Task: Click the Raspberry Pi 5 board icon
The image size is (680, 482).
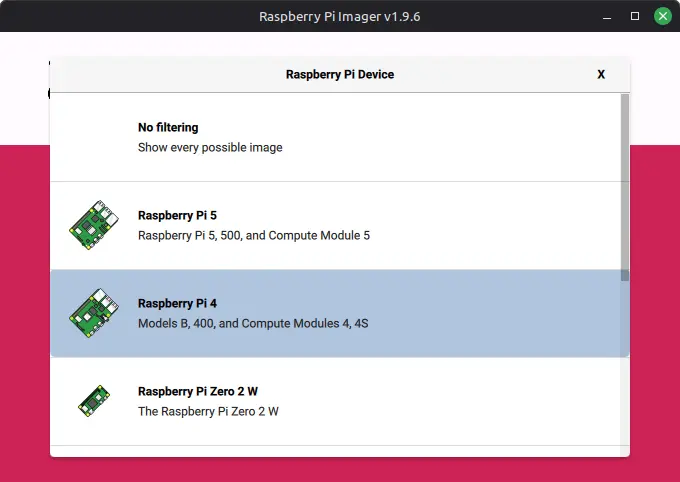Action: click(93, 225)
